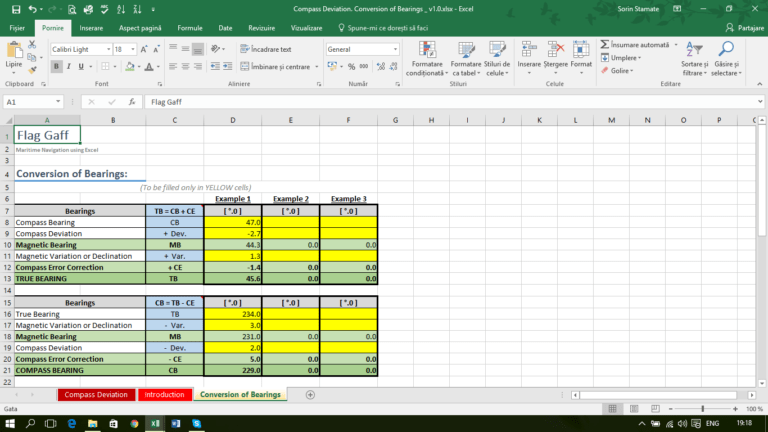Expand the General number format dropdown
The width and height of the screenshot is (768, 432).
[395, 49]
